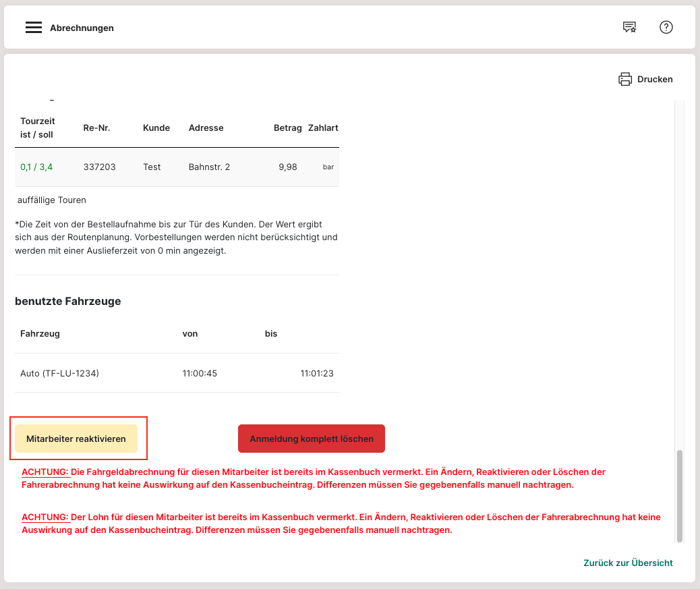Click the Re-Nr. column header
The image size is (700, 589).
pyautogui.click(x=96, y=128)
